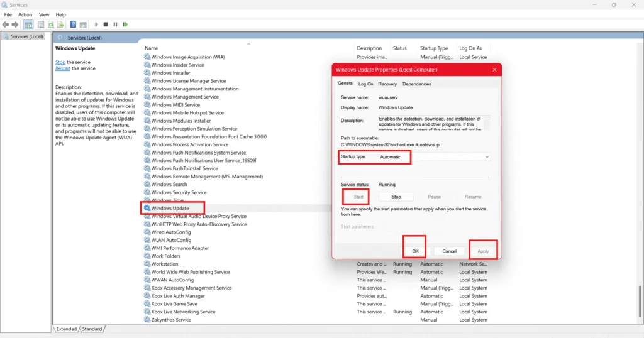
Task: Go back with the Back arrow toolbar icon
Action: pyautogui.click(x=5, y=25)
